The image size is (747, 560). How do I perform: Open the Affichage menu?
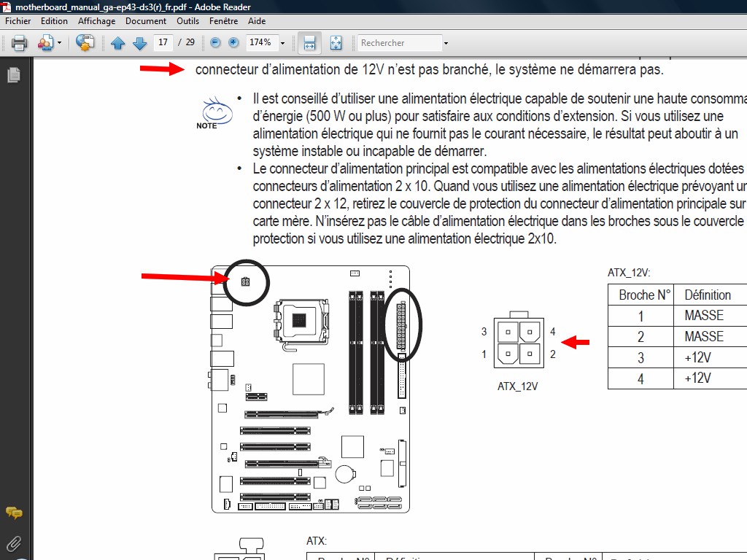(x=97, y=21)
